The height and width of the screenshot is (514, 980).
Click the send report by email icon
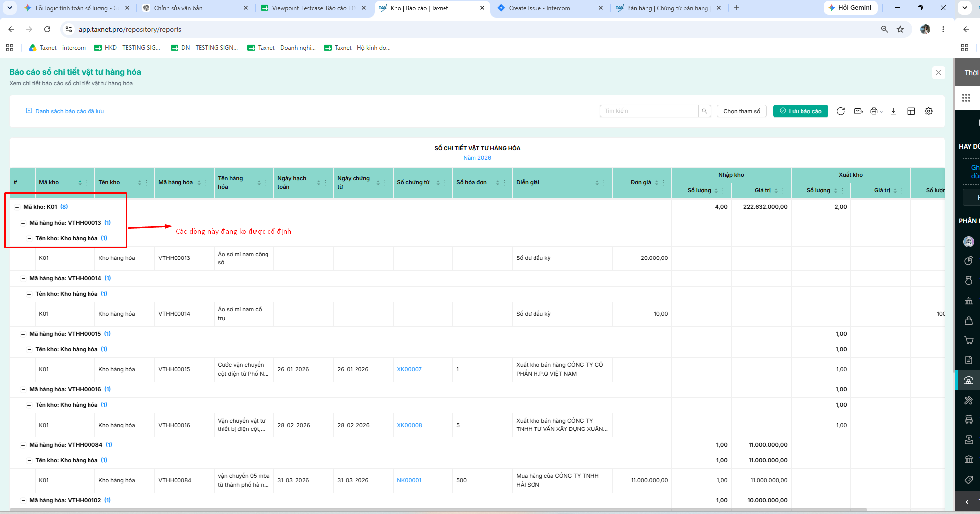[858, 111]
